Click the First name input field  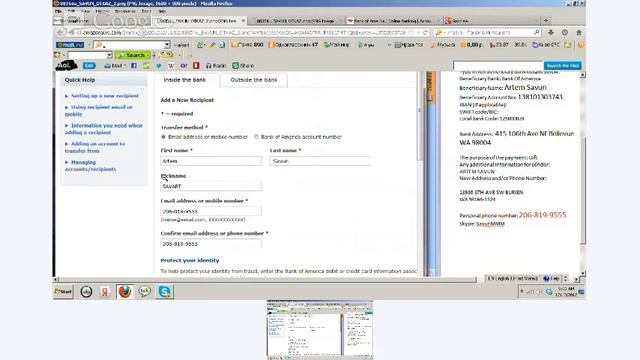[211, 161]
